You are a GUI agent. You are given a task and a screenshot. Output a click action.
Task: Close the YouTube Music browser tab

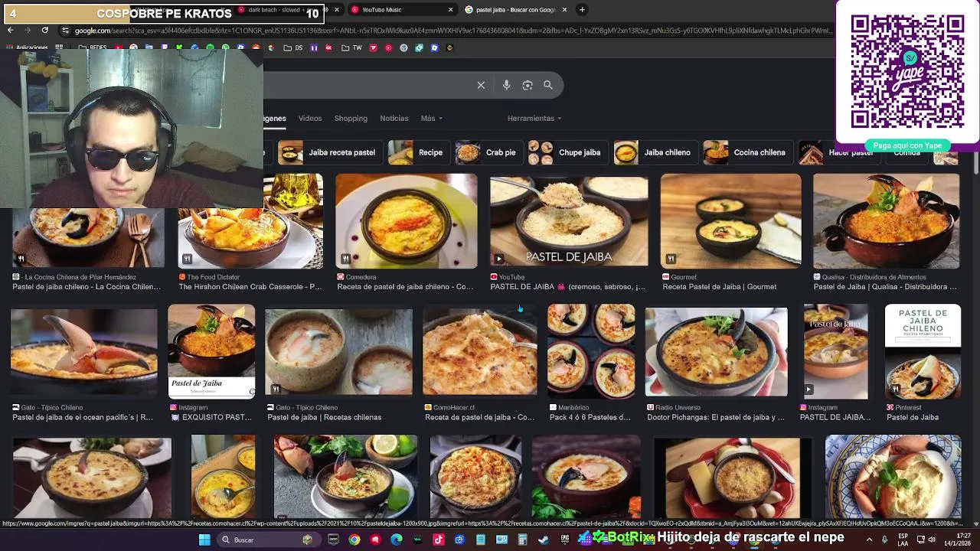point(450,10)
